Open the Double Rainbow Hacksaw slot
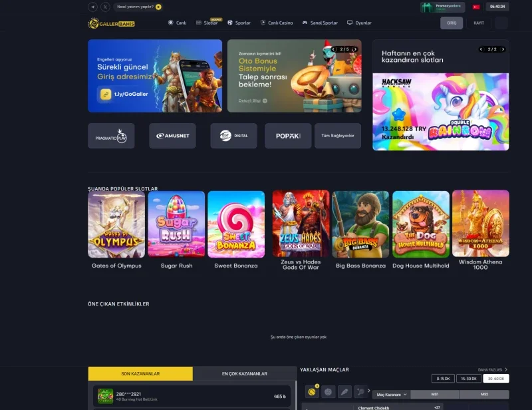The image size is (532, 410). coord(440,112)
